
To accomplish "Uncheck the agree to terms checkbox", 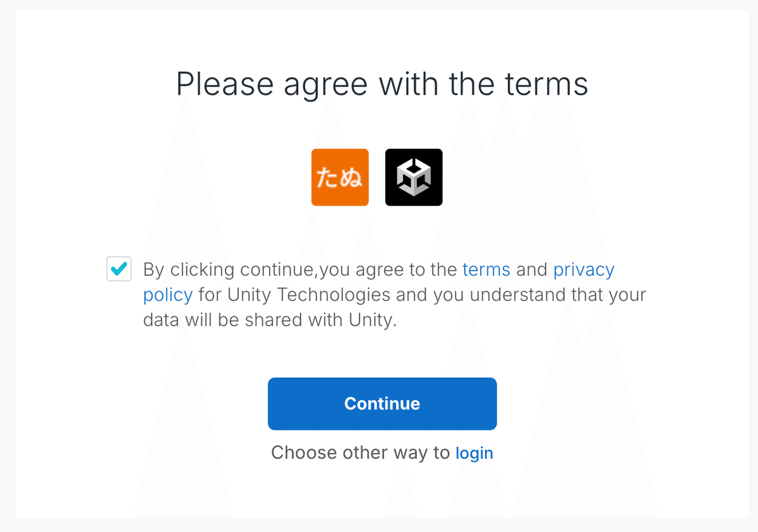I will 119,269.
